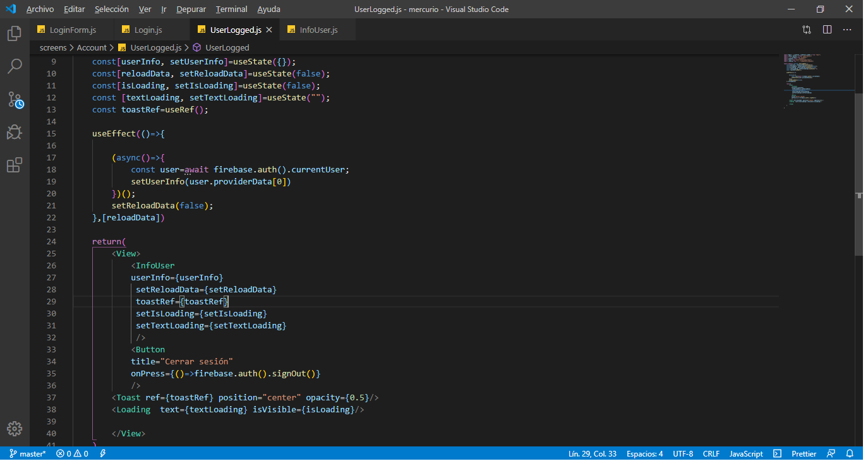
Task: Change the UTF-8 file encoding
Action: pyautogui.click(x=683, y=453)
